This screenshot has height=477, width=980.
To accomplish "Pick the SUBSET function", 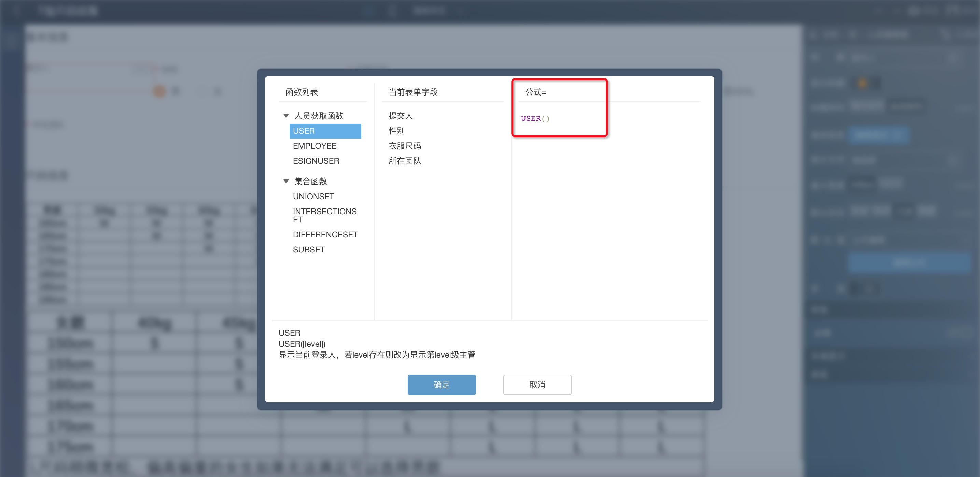I will click(x=309, y=250).
